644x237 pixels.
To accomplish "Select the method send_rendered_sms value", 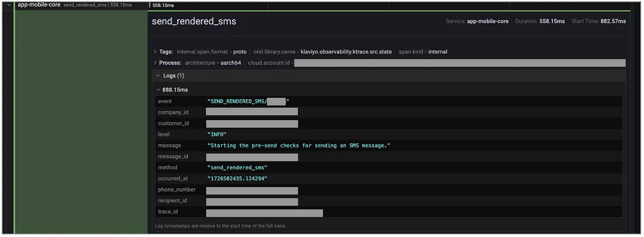I will click(x=237, y=168).
